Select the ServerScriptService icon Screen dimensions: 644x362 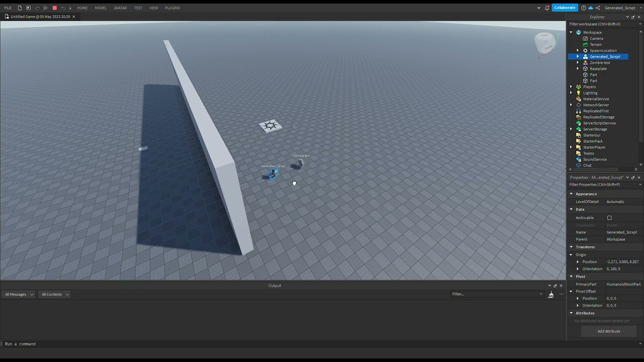pyautogui.click(x=579, y=123)
